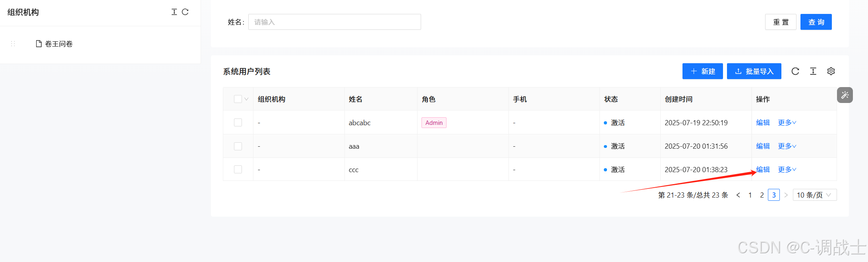This screenshot has width=868, height=262.
Task: Click the expand-all icon in 组织机构 panel
Action: (174, 12)
